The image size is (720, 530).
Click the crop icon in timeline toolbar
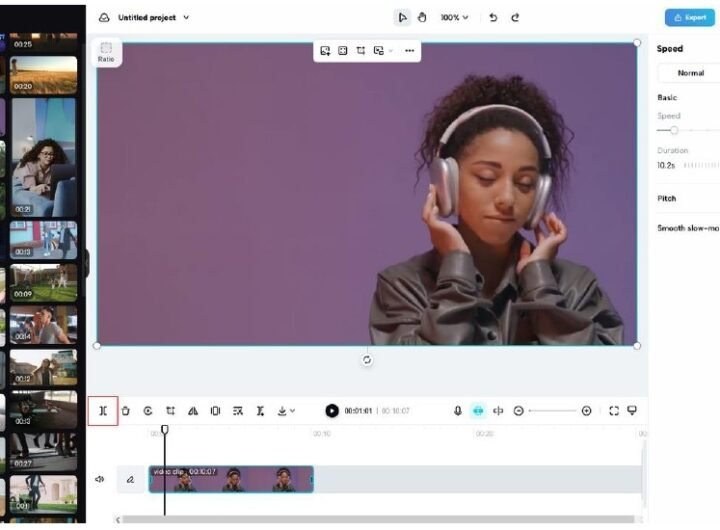pyautogui.click(x=171, y=411)
